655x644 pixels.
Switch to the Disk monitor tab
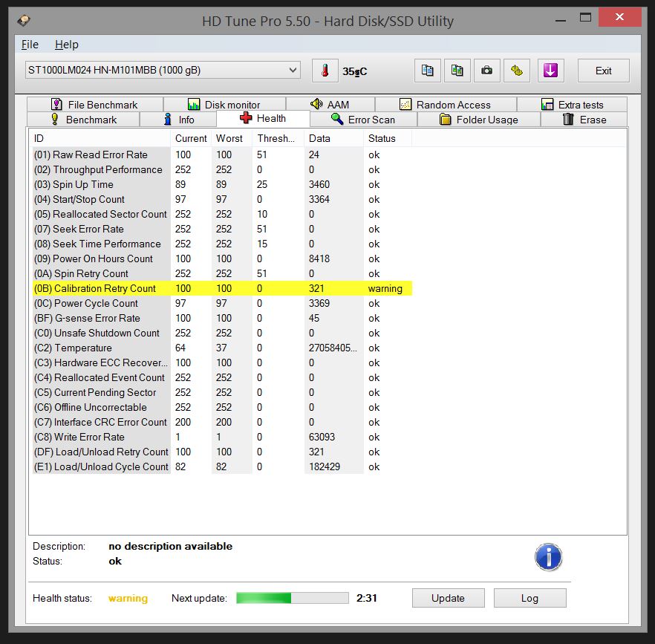coord(224,105)
